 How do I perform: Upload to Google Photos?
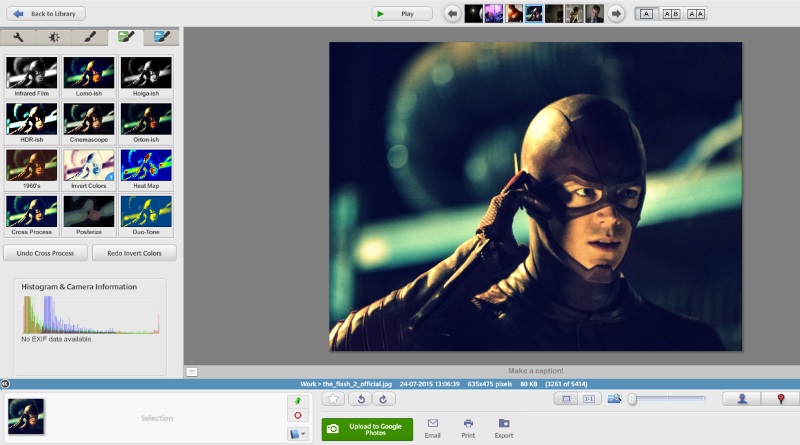(x=367, y=429)
